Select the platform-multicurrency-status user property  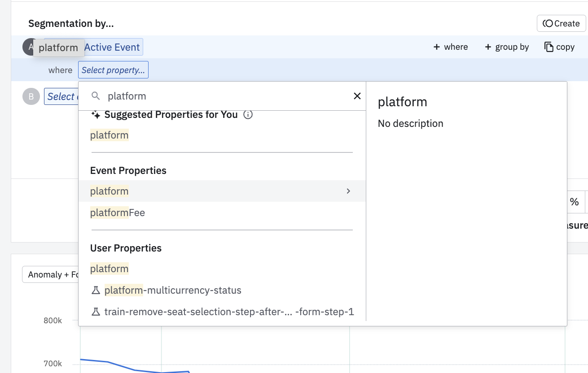(173, 291)
